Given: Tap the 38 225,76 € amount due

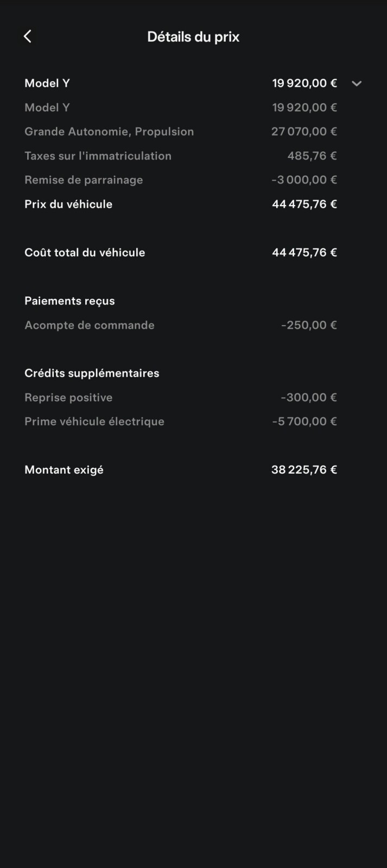Looking at the screenshot, I should click(x=304, y=470).
